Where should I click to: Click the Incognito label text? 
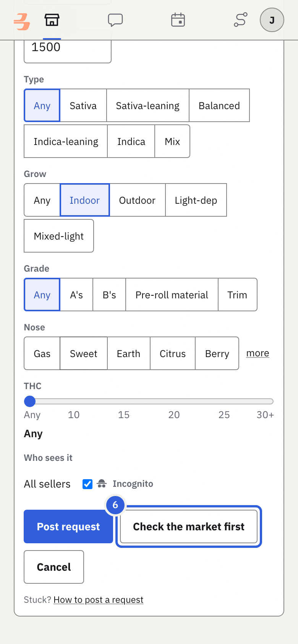133,484
